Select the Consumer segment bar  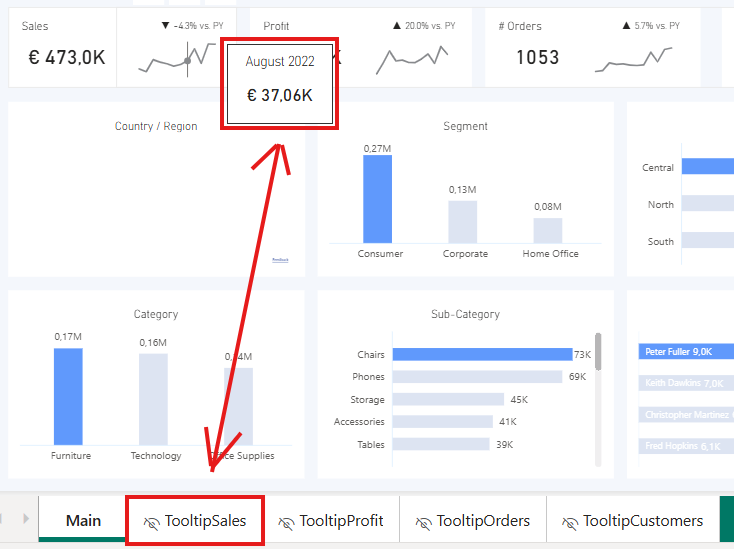[377, 199]
